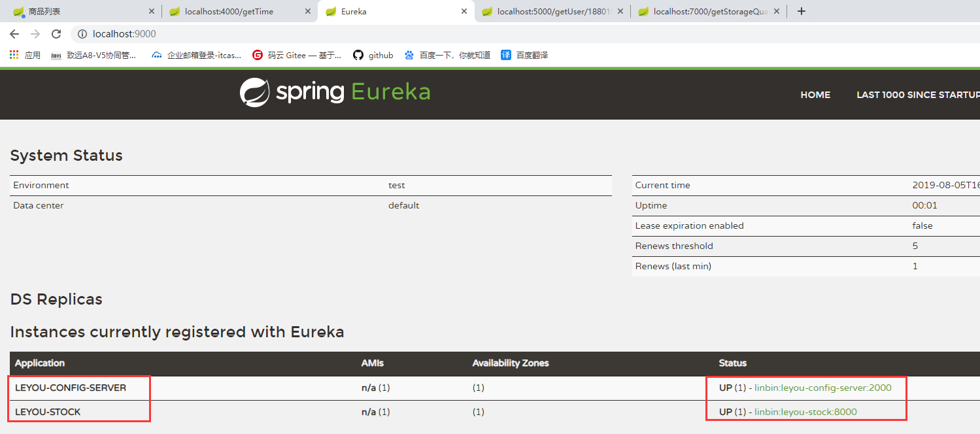980x434 pixels.
Task: Click 'Instances currently registered with Eureka' heading
Action: pos(177,332)
